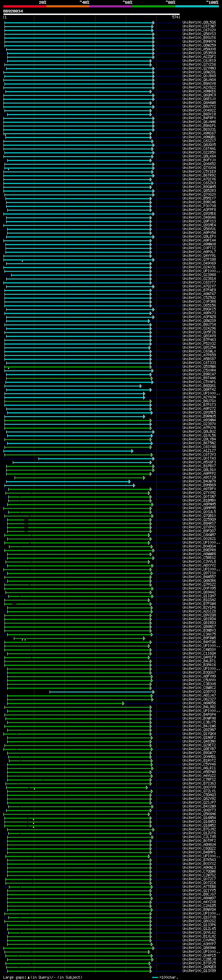222x980 pixels.
Task: Select hit label UniRef100_B1PBX7
Action: [199, 465]
